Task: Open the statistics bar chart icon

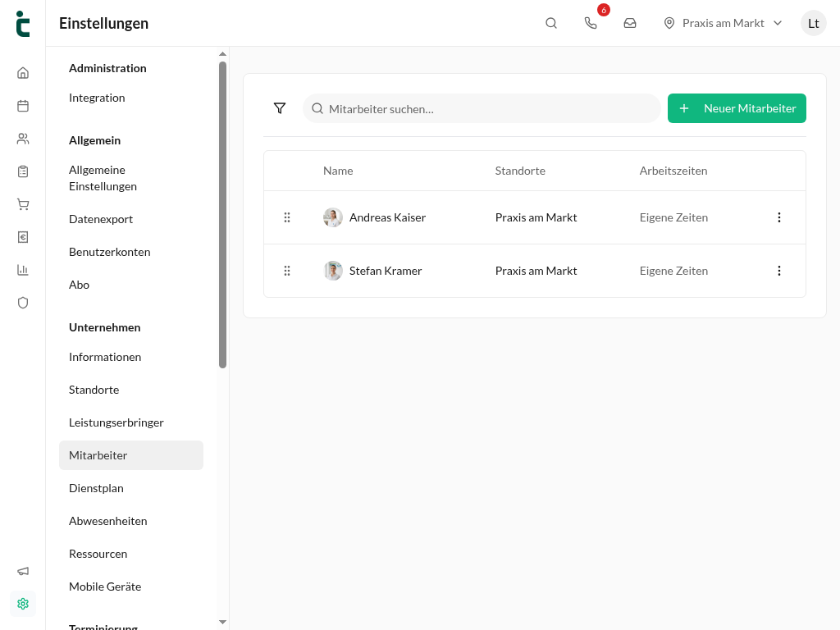Action: point(22,270)
